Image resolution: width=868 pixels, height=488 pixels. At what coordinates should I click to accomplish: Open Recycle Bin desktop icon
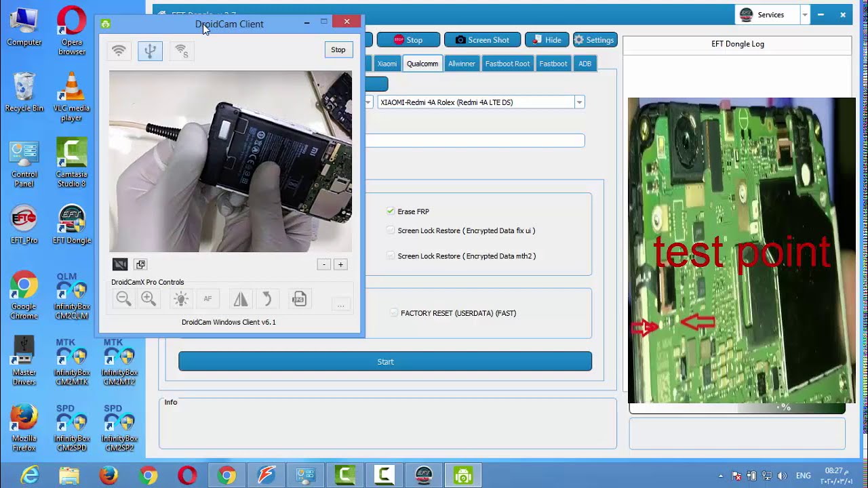[x=24, y=92]
